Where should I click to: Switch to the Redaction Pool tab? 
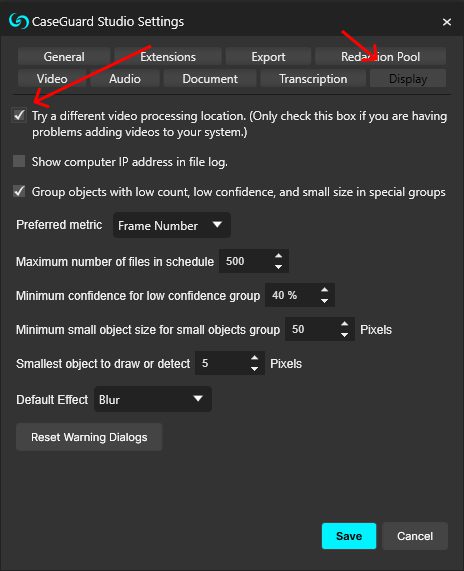tap(380, 57)
